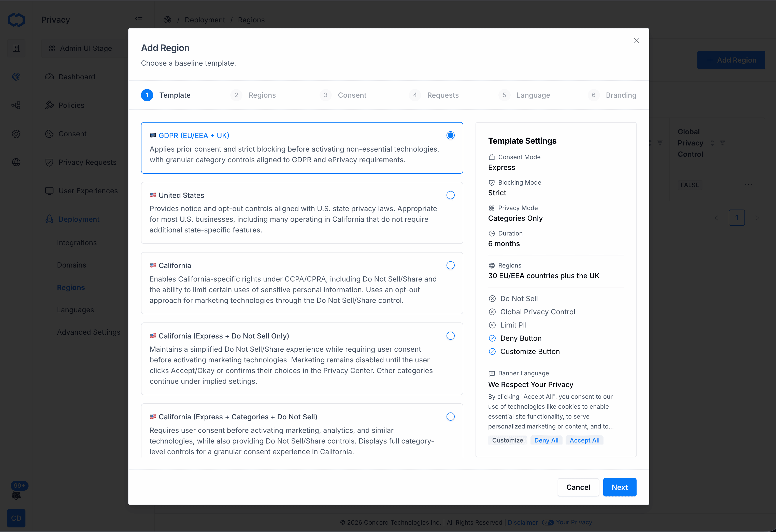Select the fingerprint Privacy product icon in the rail

16,77
